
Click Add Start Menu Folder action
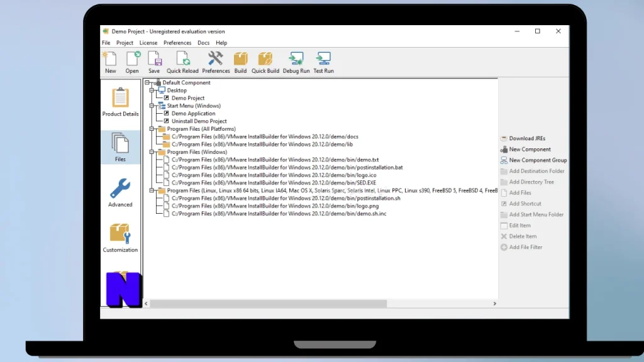pos(532,215)
